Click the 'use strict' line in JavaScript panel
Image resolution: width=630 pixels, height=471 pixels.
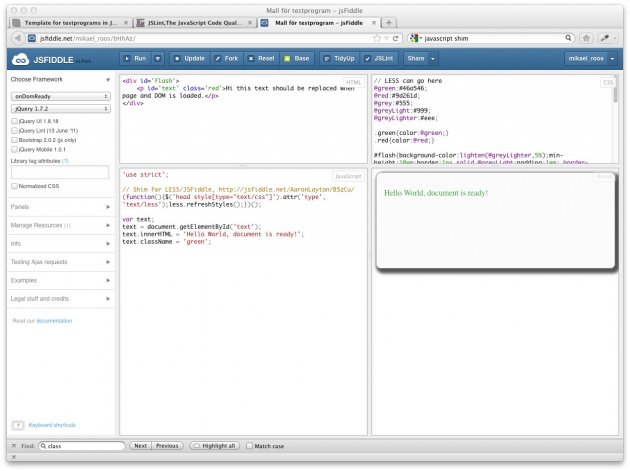tap(145, 175)
